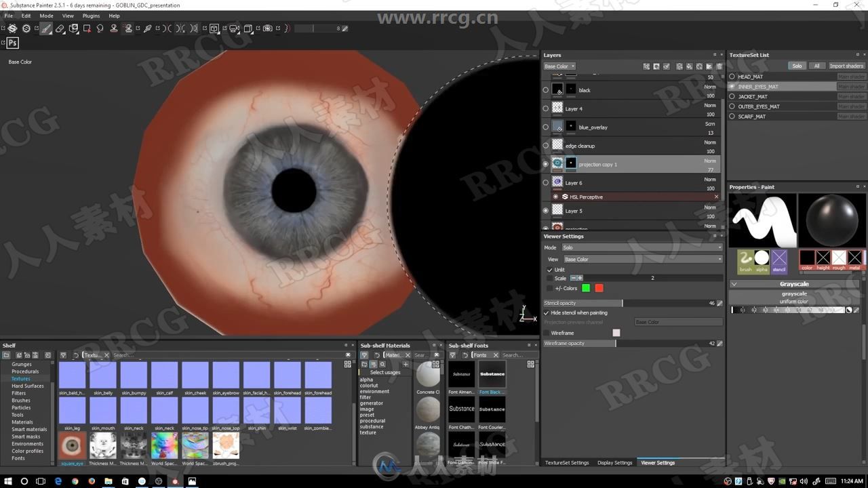Screen dimensions: 868x488
Task: Click the add effect icon in Layers toolbar
Action: click(x=646, y=66)
